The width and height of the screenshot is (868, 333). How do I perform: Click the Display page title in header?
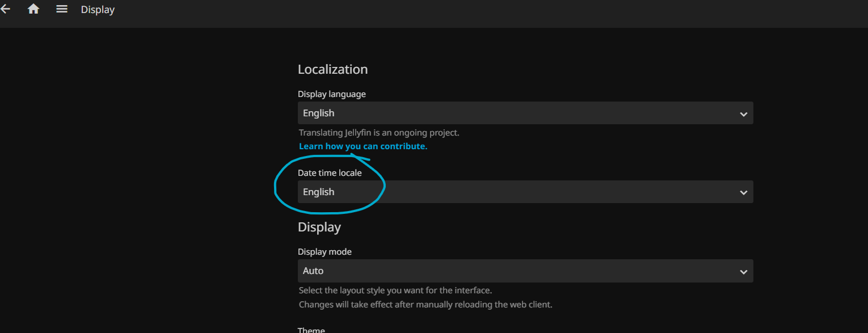[x=98, y=10]
